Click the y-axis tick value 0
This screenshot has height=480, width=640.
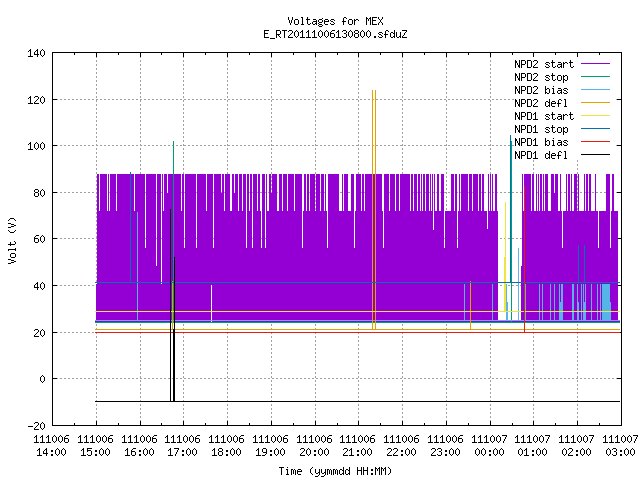[x=42, y=379]
